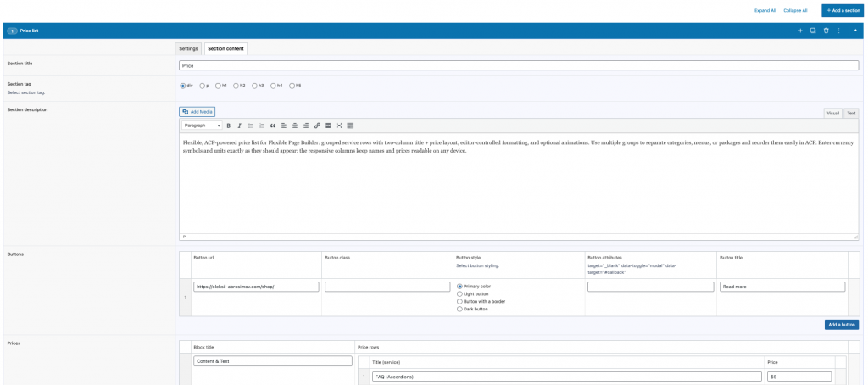Click the Price rows column header
Image resolution: width=868 pixels, height=385 pixels.
tap(369, 348)
